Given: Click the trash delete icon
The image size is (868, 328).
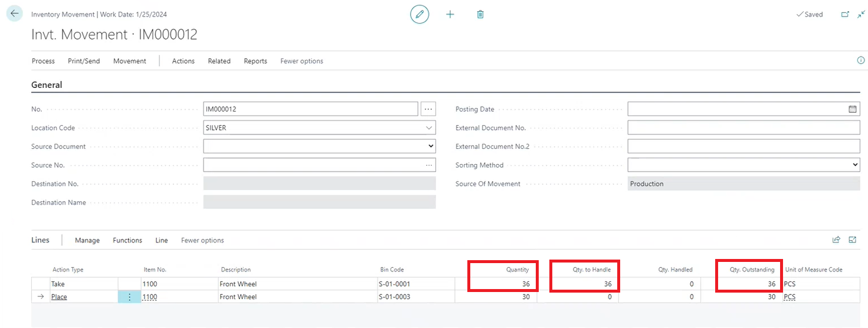Looking at the screenshot, I should (480, 14).
